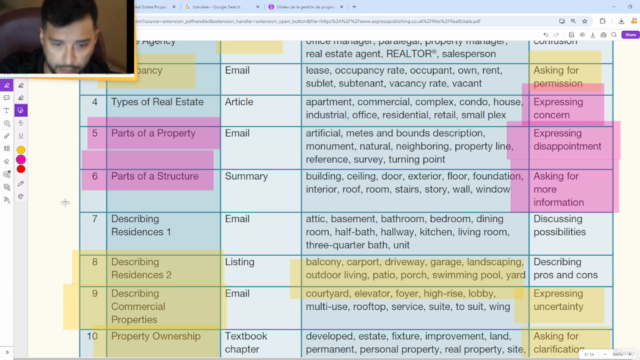The width and height of the screenshot is (640, 360).
Task: Open the comment note tool in the sidebar
Action: point(7,98)
